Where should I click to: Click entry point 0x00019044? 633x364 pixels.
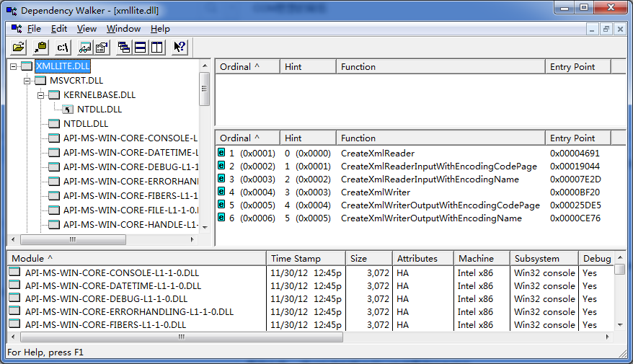tap(575, 167)
